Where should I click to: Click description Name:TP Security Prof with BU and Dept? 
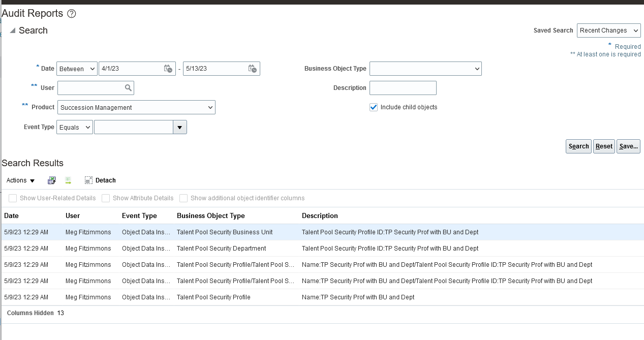coord(358,297)
